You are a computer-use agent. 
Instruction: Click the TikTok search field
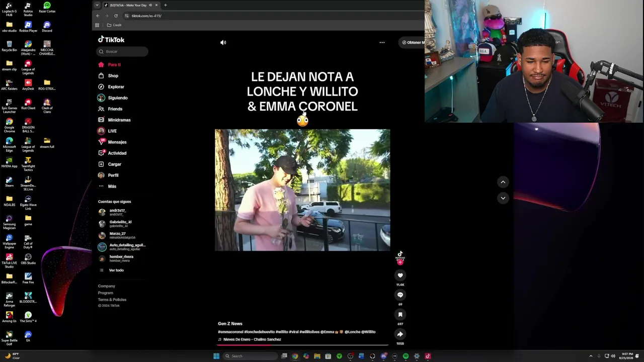(x=122, y=51)
